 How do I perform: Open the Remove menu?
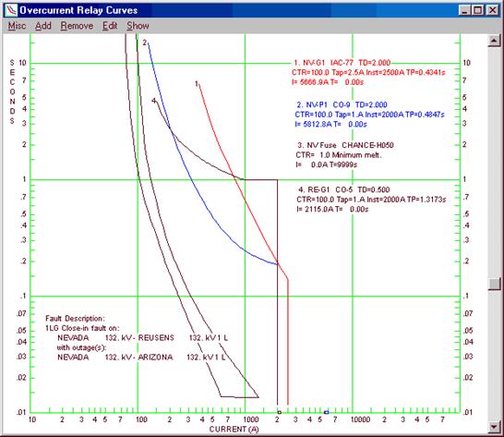(x=77, y=26)
